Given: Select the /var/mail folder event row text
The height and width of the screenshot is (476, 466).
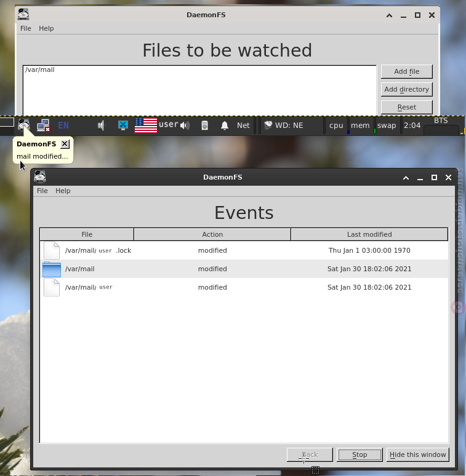Looking at the screenshot, I should [x=80, y=269].
